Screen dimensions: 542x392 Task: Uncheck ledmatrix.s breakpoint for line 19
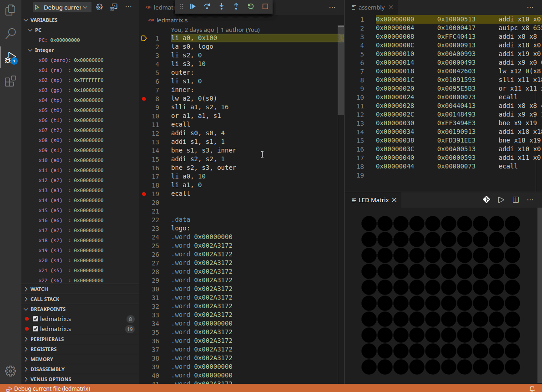pyautogui.click(x=35, y=329)
